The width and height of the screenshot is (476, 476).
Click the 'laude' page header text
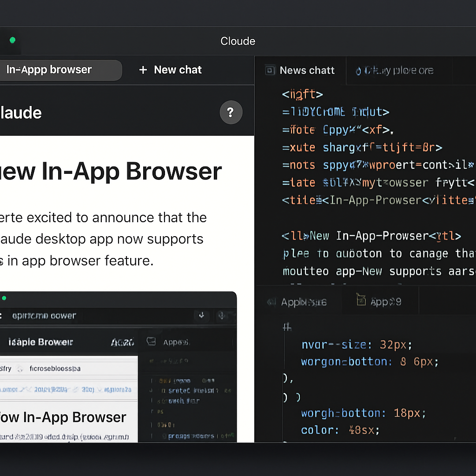coord(20,113)
